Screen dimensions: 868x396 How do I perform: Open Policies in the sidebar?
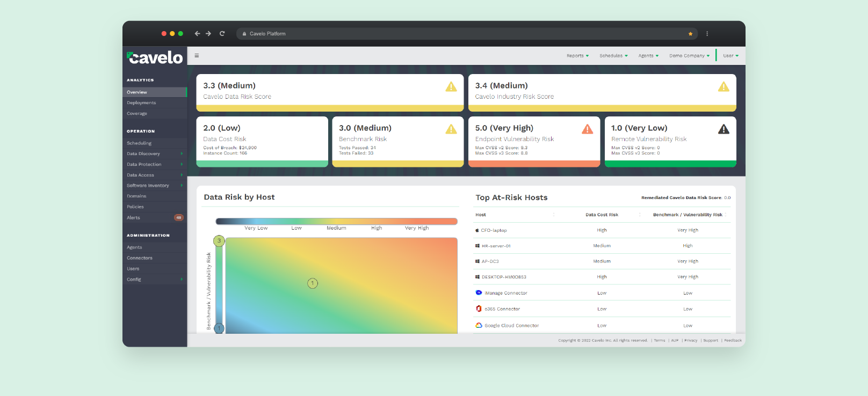[155, 207]
